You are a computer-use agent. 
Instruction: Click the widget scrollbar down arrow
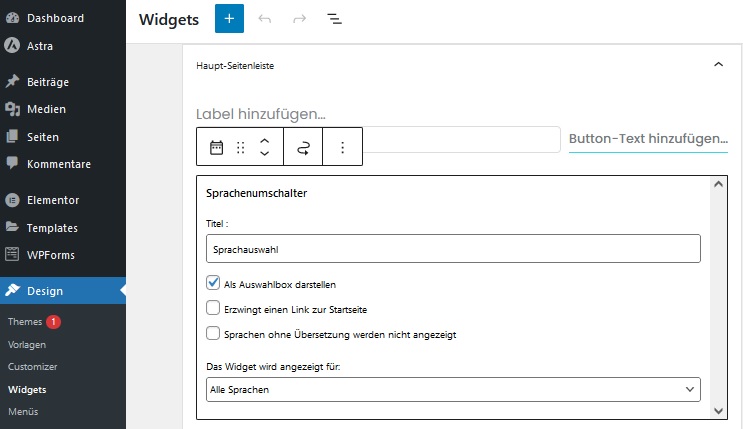718,411
